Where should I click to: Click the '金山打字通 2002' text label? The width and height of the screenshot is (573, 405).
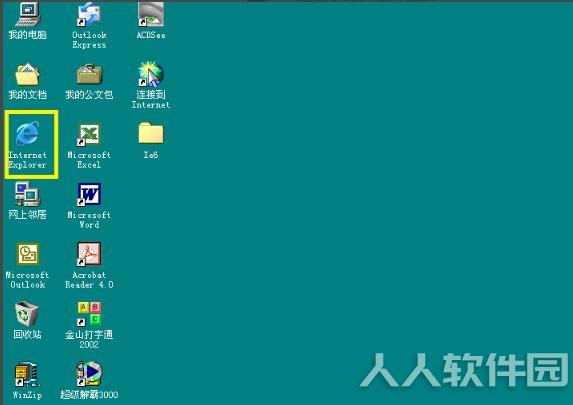click(x=89, y=340)
